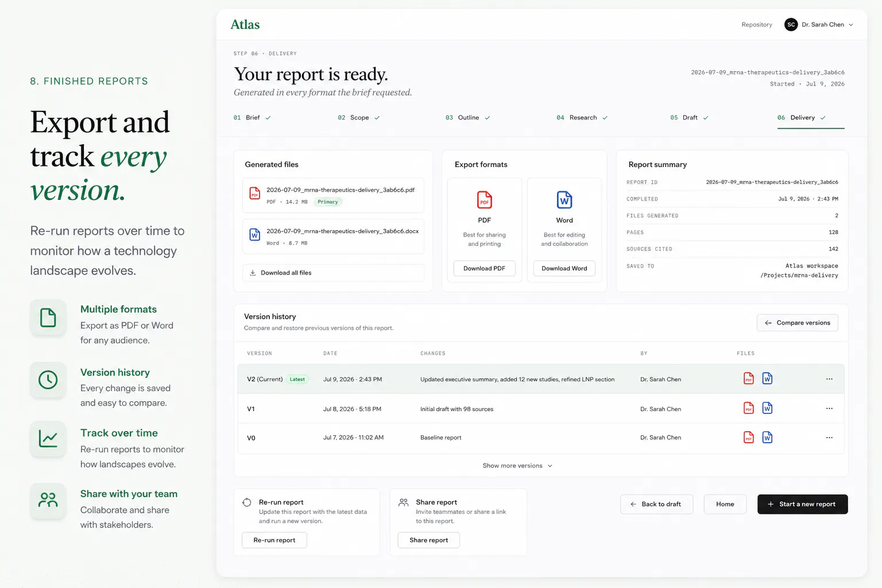Select the V1 version row
The width and height of the screenshot is (882, 588).
pyautogui.click(x=541, y=409)
